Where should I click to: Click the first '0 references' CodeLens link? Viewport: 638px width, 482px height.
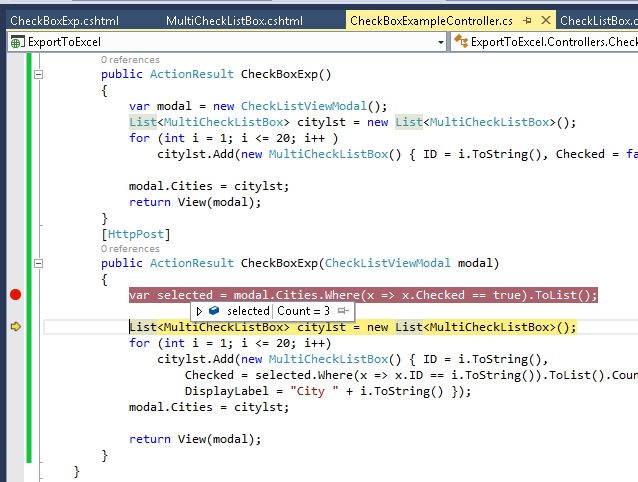pos(130,60)
